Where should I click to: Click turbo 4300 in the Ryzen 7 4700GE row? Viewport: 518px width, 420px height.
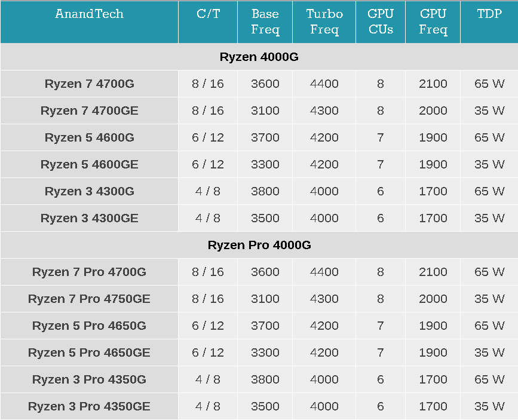pyautogui.click(x=324, y=111)
